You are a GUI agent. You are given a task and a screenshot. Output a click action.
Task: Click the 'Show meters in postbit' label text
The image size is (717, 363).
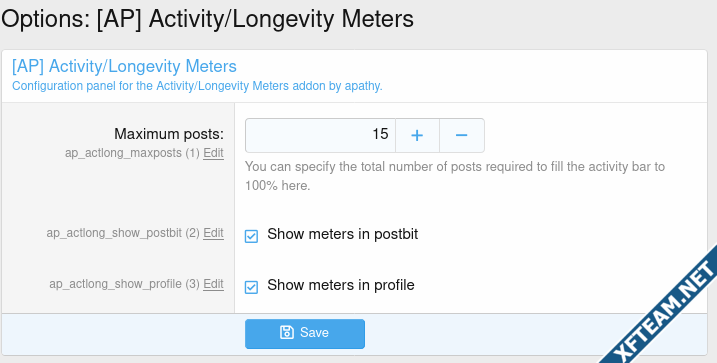[342, 234]
